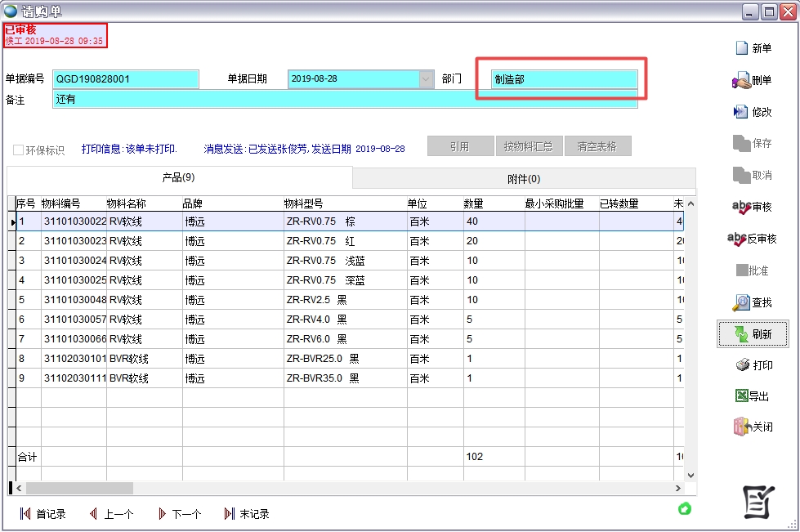Click the green indicator icon below table
This screenshot has height=532, width=800.
685,509
